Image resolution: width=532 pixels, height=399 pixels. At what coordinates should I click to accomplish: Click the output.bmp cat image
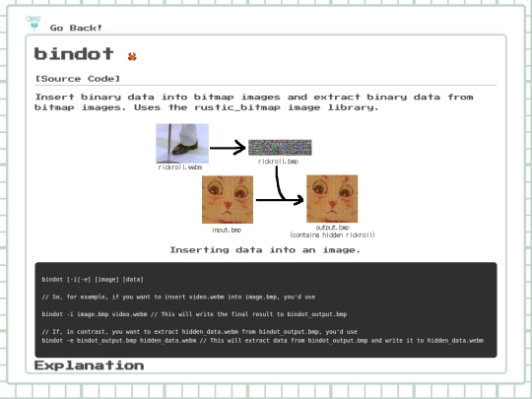(x=332, y=199)
